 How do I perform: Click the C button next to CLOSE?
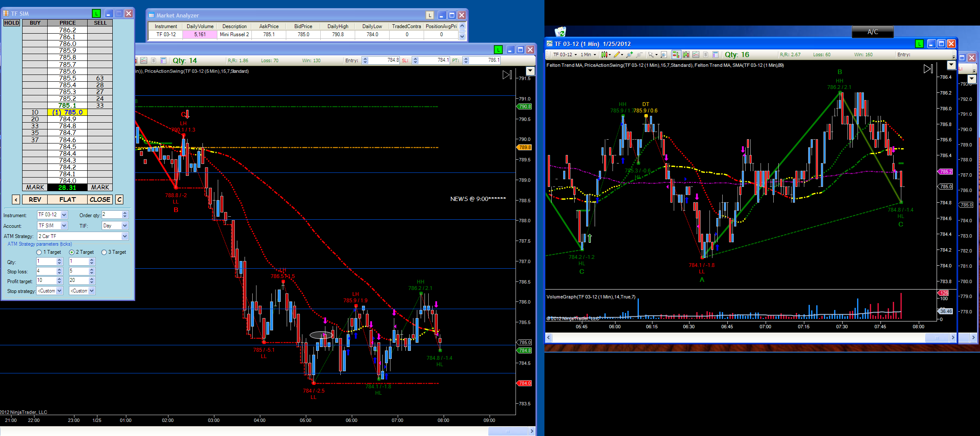[120, 199]
